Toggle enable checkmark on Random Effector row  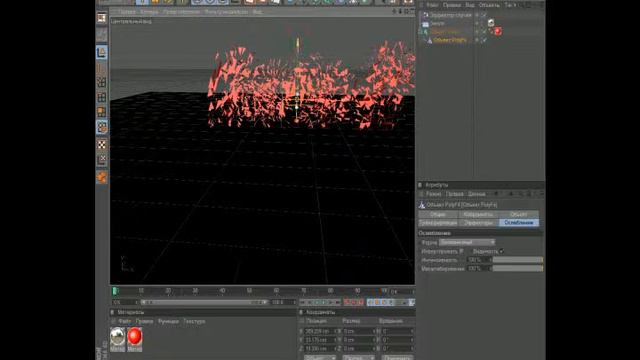click(484, 15)
